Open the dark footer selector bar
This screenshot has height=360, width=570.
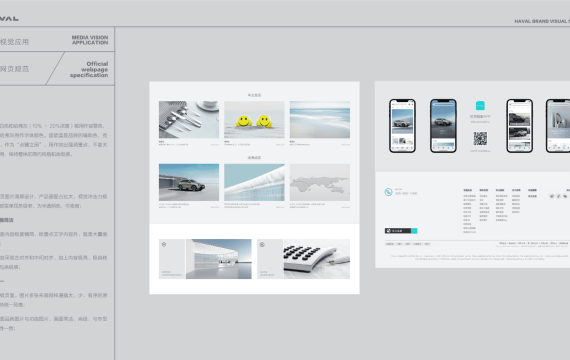point(401,231)
